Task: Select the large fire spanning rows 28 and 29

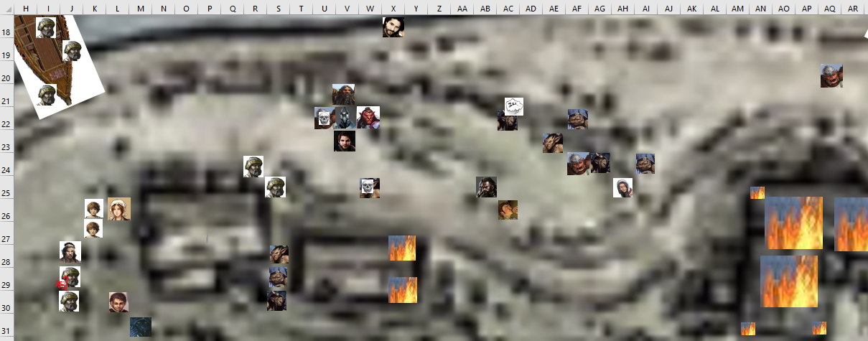Action: pos(789,281)
